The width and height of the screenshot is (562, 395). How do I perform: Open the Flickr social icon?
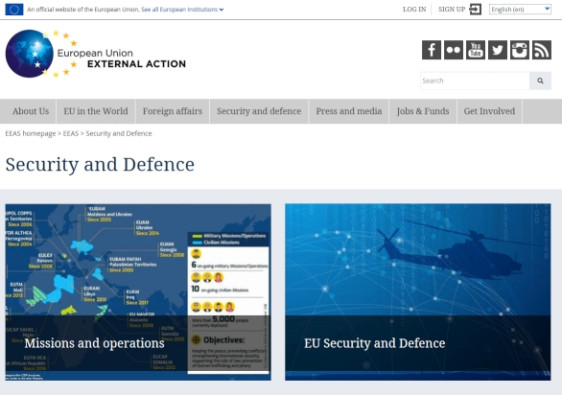[453, 50]
